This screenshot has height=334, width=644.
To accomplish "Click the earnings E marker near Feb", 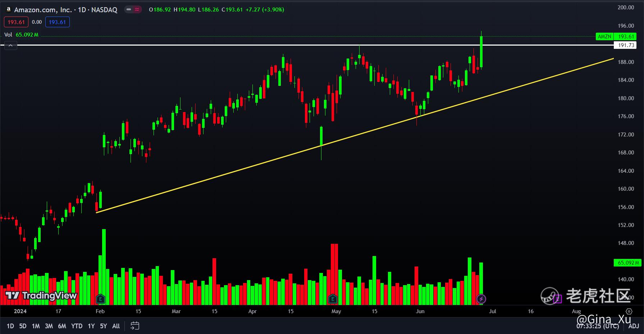I will [x=100, y=298].
